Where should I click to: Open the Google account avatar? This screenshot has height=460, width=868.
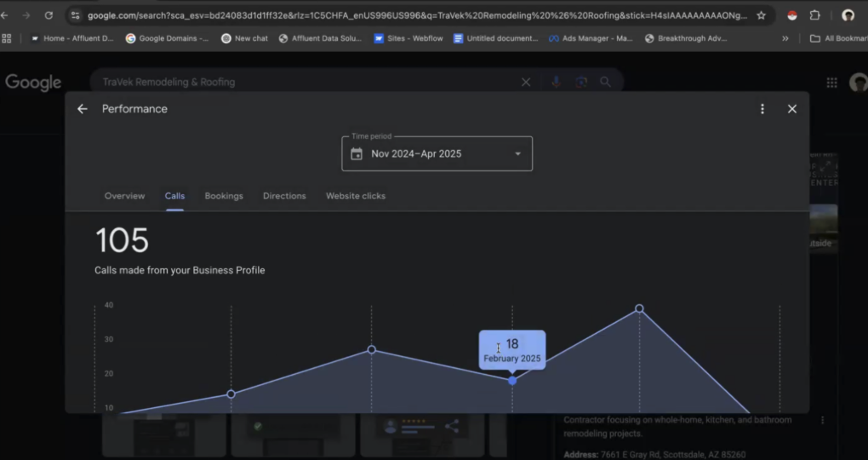(859, 83)
